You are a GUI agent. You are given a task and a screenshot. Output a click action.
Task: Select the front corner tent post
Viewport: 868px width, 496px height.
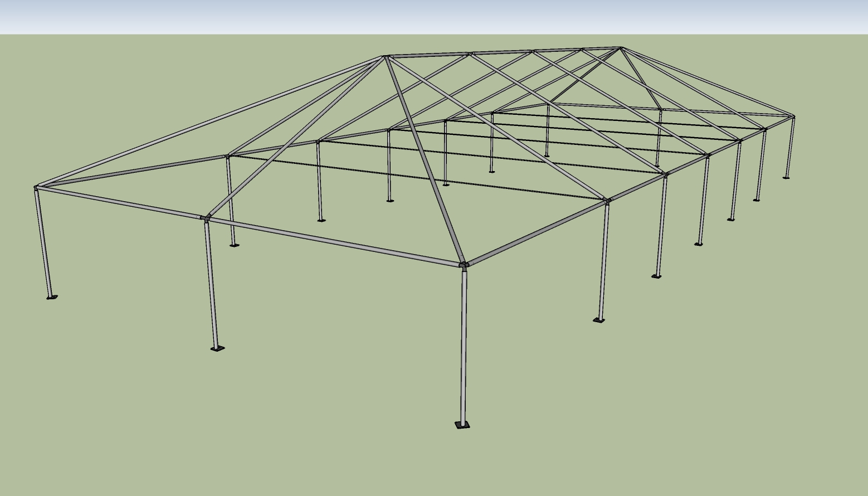point(464,346)
